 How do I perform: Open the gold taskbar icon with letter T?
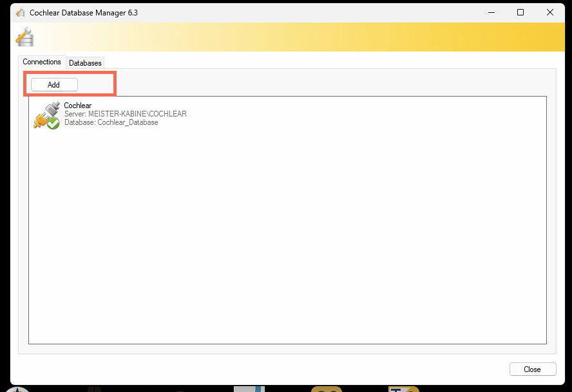click(x=404, y=389)
